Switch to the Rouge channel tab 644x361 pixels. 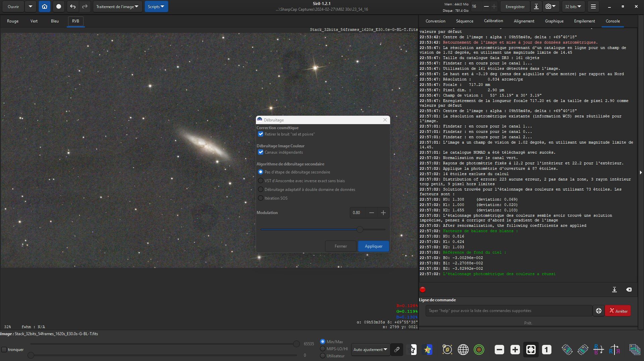13,21
